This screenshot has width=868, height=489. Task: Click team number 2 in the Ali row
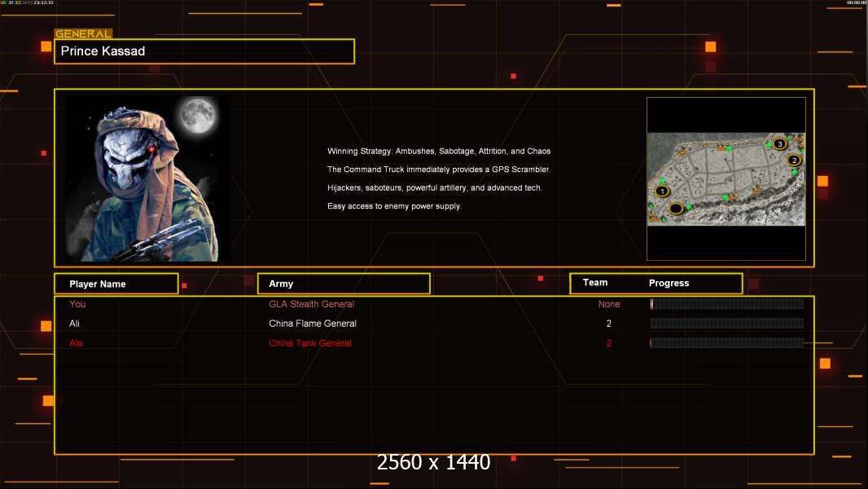click(609, 324)
